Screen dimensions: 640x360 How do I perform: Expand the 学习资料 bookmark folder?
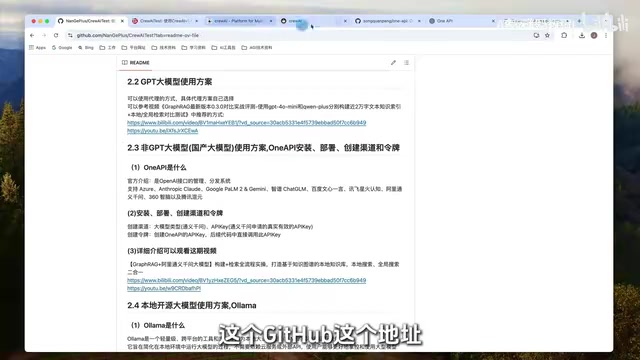[193, 48]
